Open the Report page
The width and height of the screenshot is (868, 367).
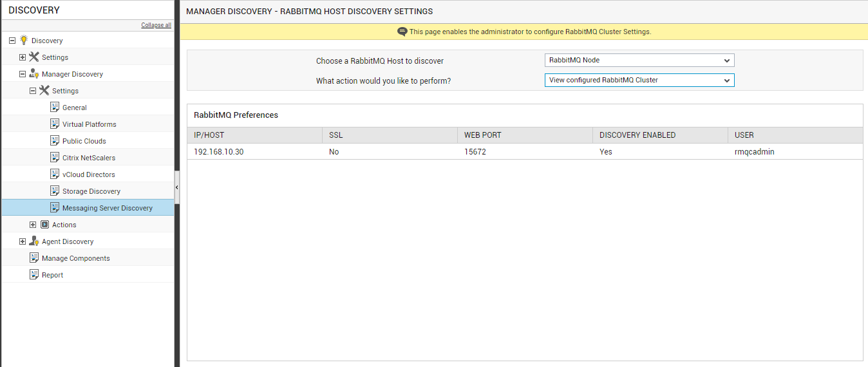point(53,275)
